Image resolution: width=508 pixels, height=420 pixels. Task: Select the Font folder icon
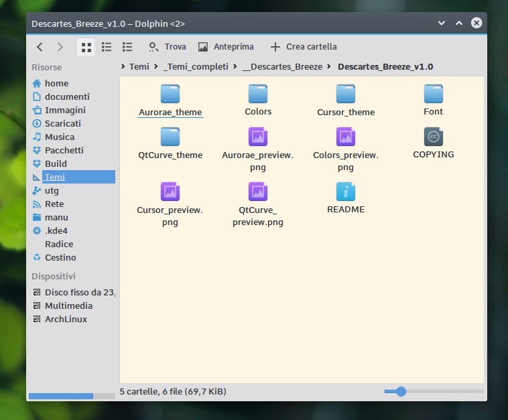pos(434,94)
